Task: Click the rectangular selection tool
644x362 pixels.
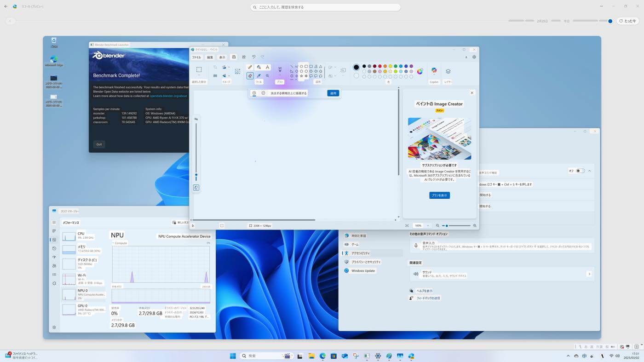Action: click(x=199, y=69)
